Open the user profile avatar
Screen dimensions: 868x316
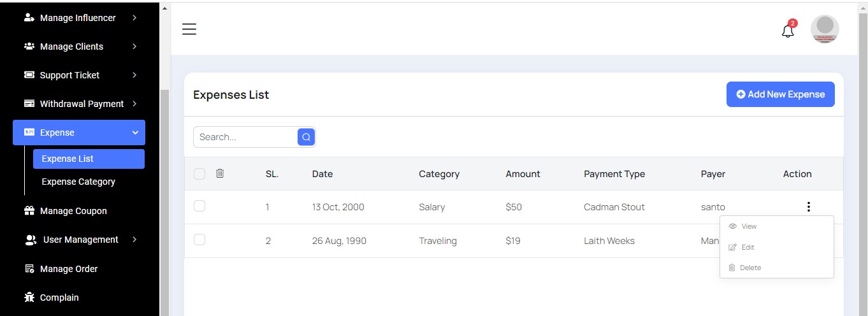825,29
